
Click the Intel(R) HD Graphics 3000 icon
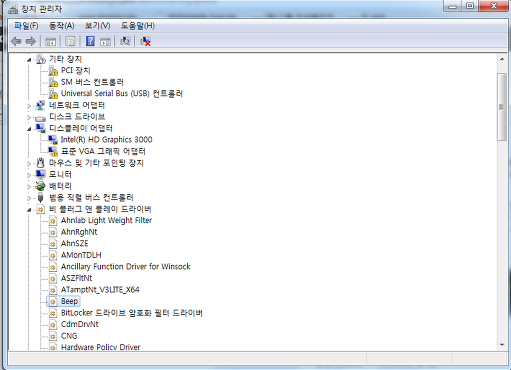tap(53, 140)
